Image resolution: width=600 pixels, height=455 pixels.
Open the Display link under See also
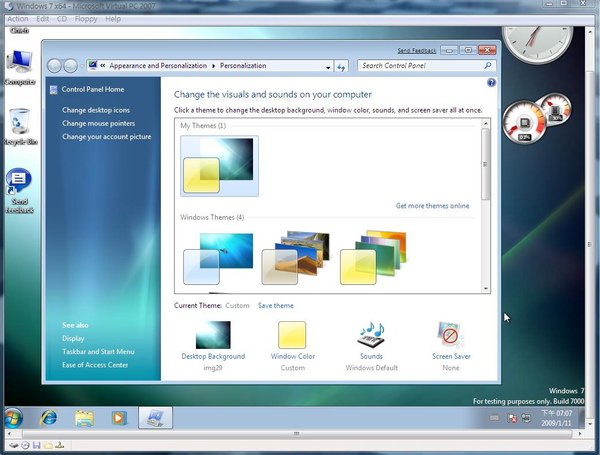(x=73, y=339)
